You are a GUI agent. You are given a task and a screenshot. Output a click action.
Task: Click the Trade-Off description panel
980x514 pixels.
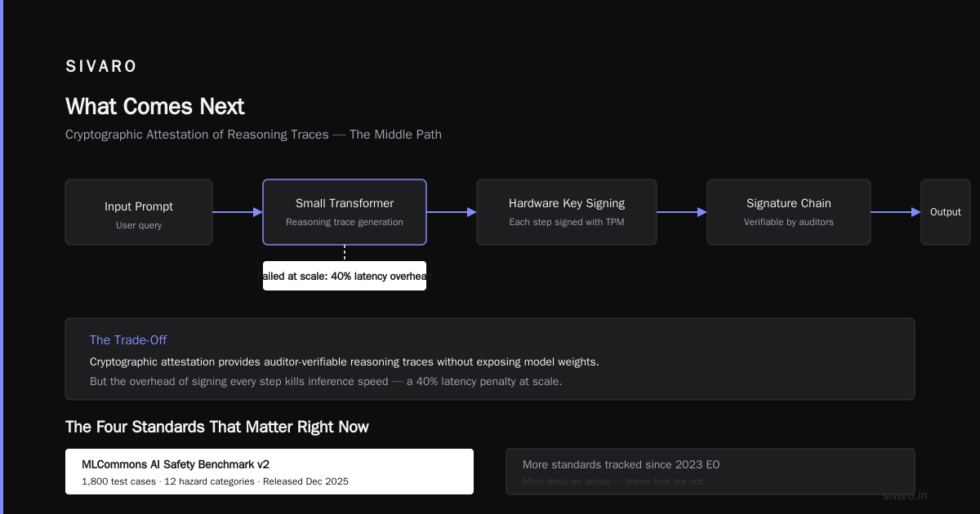point(490,359)
